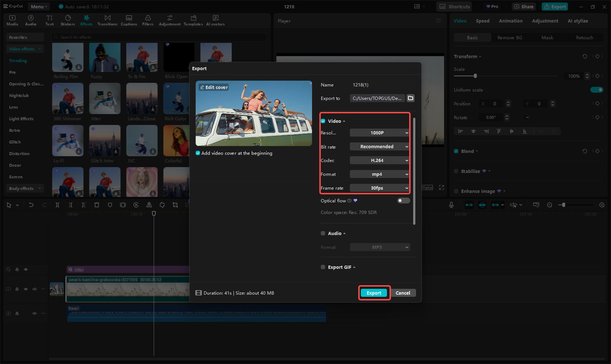Uncheck Add video cover at the beginning
This screenshot has width=611, height=364.
click(x=197, y=153)
